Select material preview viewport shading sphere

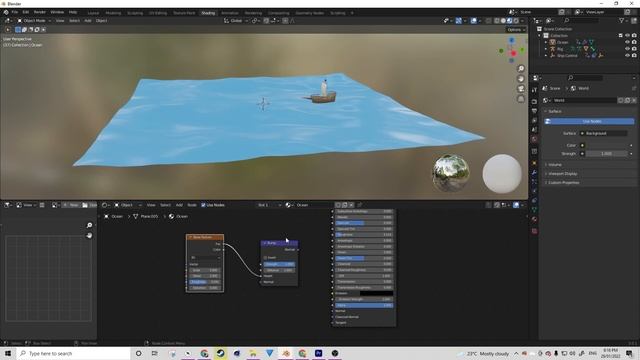pos(509,20)
